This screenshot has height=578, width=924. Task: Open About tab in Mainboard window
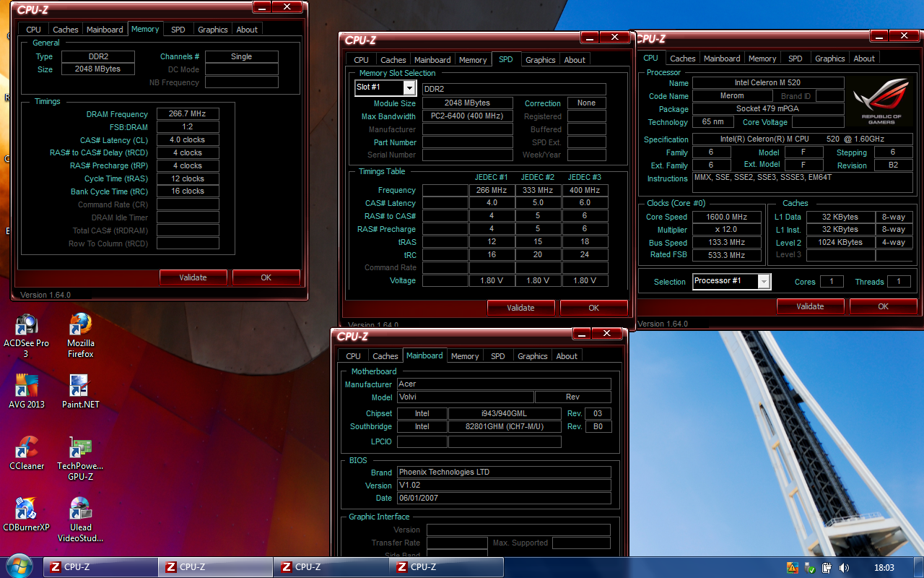click(x=567, y=356)
